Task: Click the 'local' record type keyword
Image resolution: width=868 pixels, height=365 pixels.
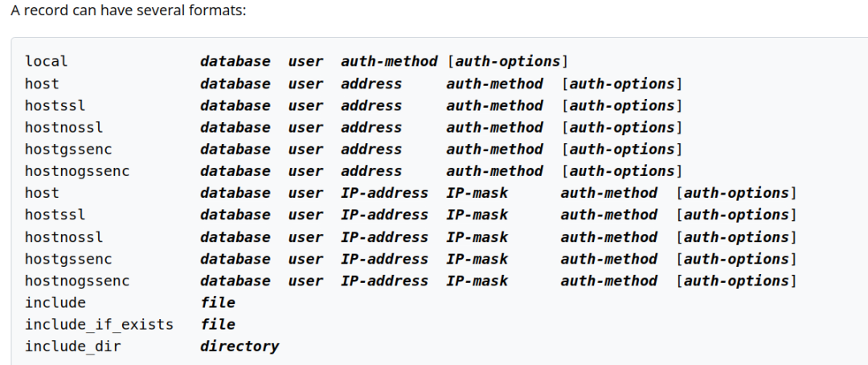Action: coord(47,61)
